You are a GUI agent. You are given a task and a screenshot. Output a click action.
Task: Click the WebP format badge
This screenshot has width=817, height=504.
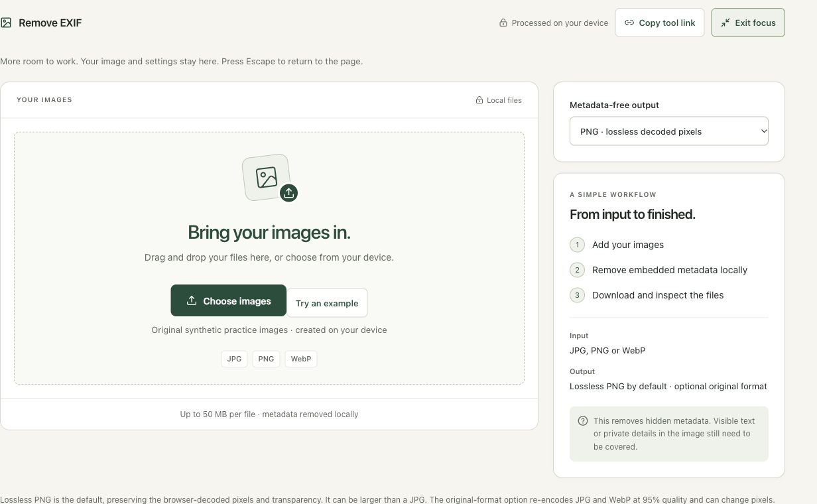pyautogui.click(x=301, y=359)
